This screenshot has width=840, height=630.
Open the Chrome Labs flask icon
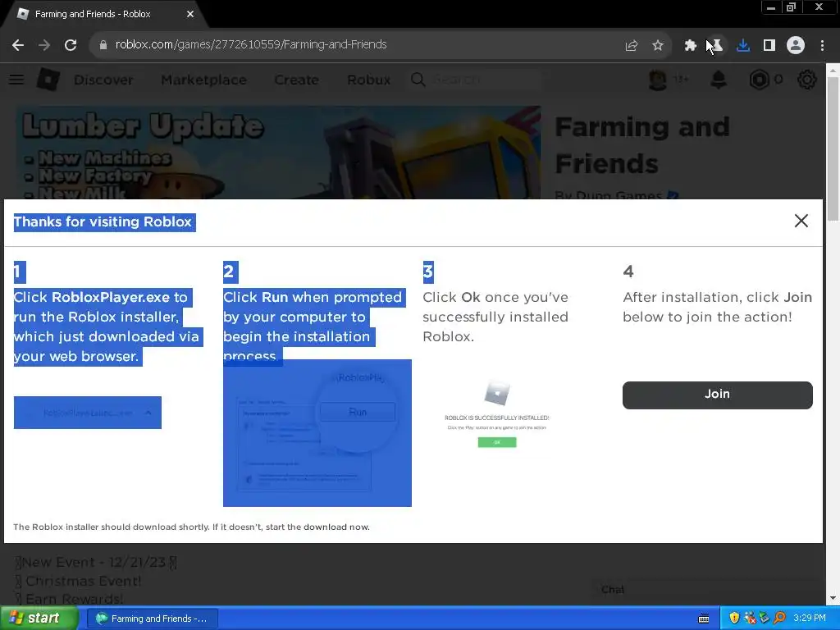716,46
